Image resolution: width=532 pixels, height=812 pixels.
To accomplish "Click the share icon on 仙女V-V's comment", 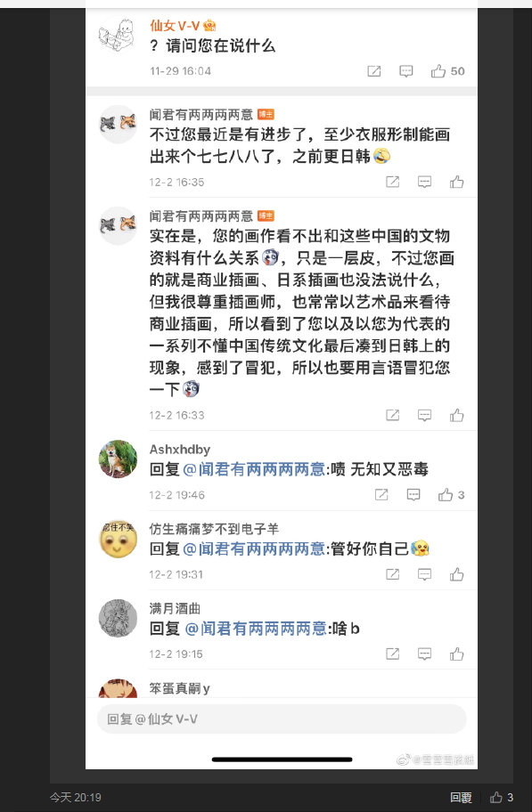I will (374, 71).
